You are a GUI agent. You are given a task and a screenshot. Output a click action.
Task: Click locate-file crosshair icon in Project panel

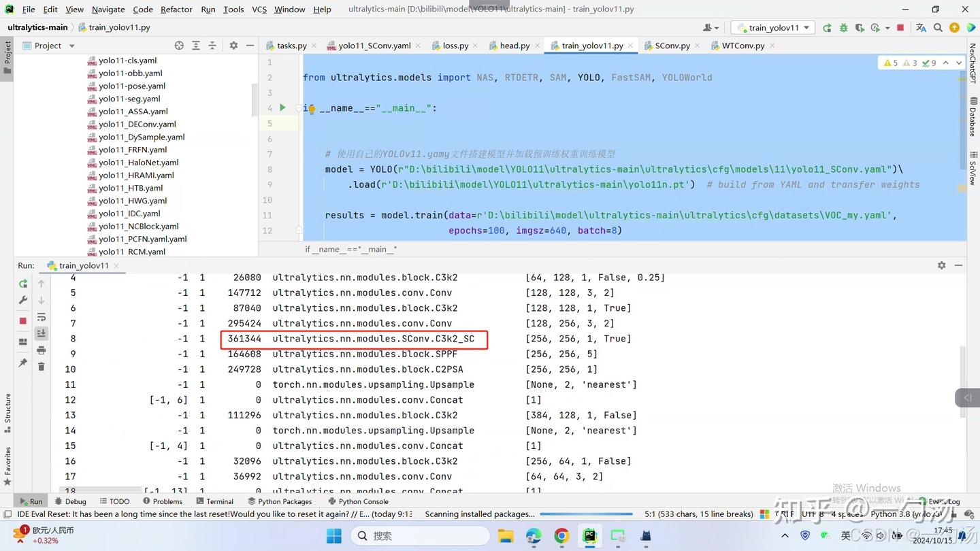[179, 46]
